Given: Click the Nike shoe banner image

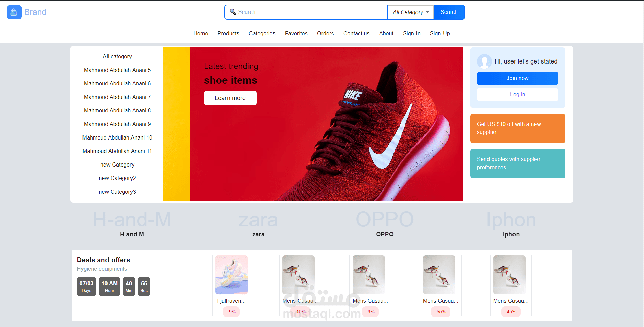Looking at the screenshot, I should click(x=313, y=124).
